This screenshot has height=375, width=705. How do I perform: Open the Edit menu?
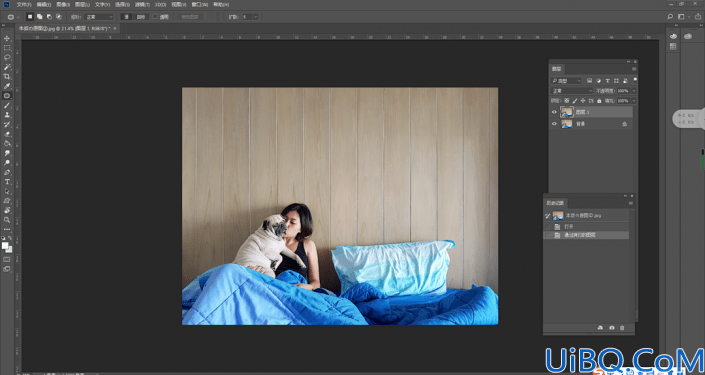pos(44,4)
